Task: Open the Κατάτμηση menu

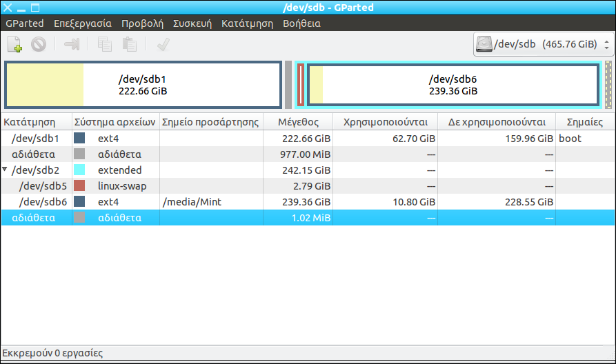Action: tap(247, 23)
